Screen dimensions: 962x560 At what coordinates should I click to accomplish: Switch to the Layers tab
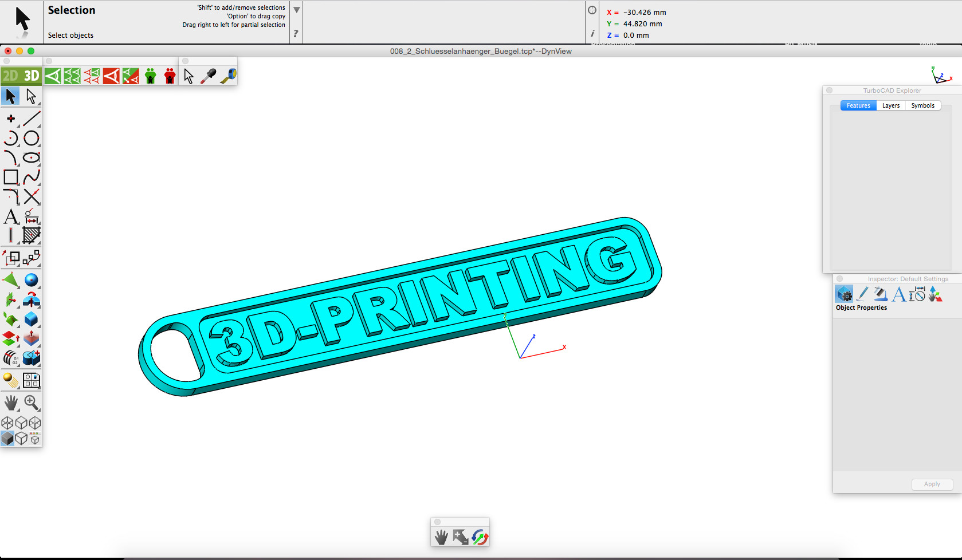pos(890,105)
